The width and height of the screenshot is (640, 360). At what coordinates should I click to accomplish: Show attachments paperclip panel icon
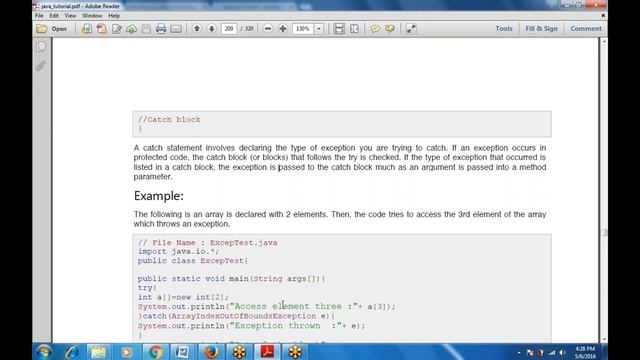[40, 66]
